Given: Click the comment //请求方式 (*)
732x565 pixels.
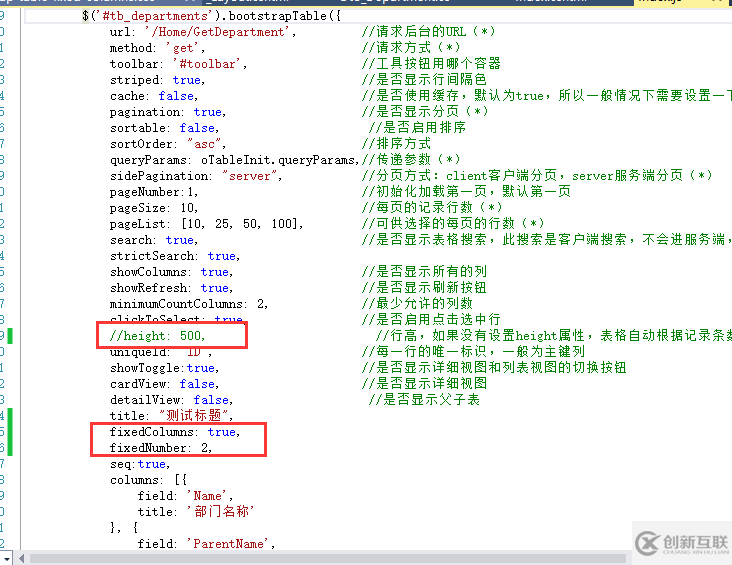Looking at the screenshot, I should tap(411, 48).
